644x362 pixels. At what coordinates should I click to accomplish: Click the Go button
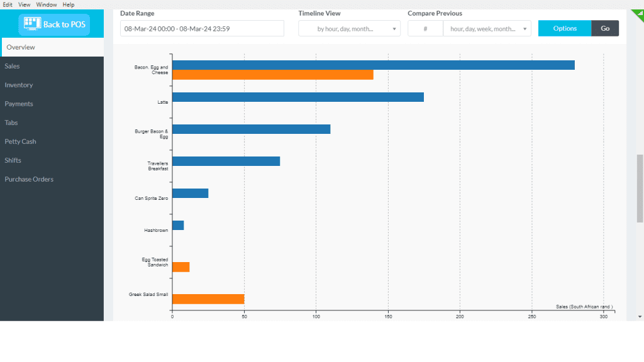(604, 28)
